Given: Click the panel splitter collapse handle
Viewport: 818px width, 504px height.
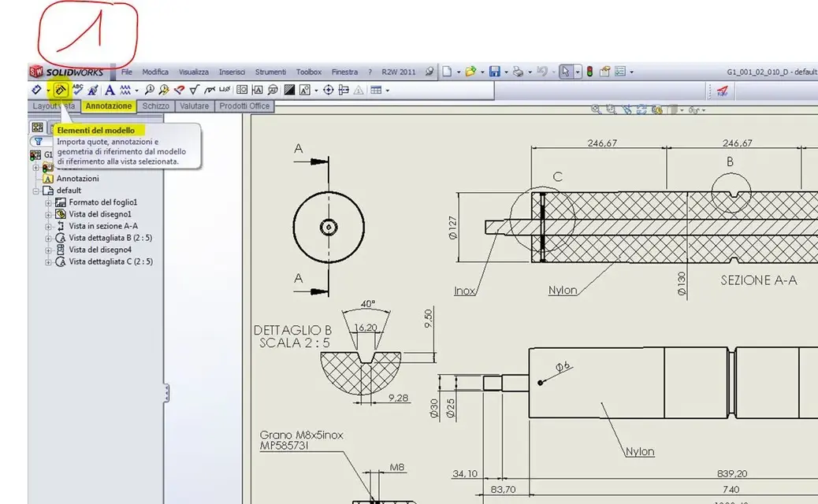Looking at the screenshot, I should coord(166,393).
